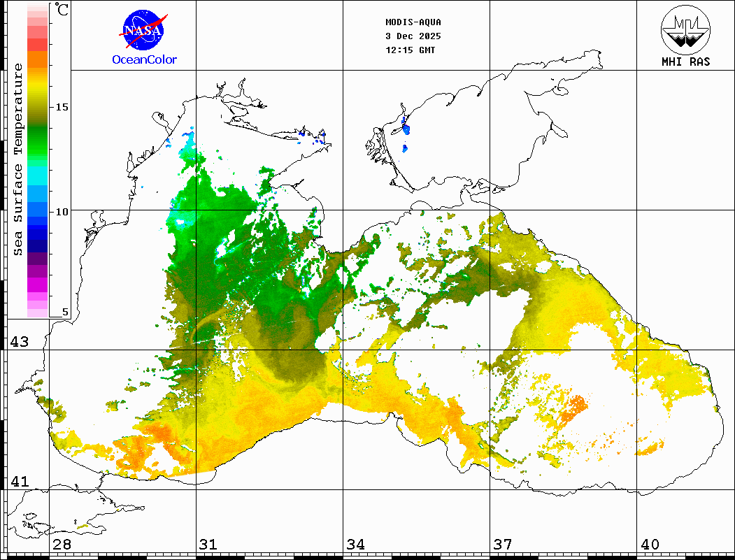This screenshot has height=560, width=735.
Task: Click the NASA meatball logo
Action: point(144,31)
